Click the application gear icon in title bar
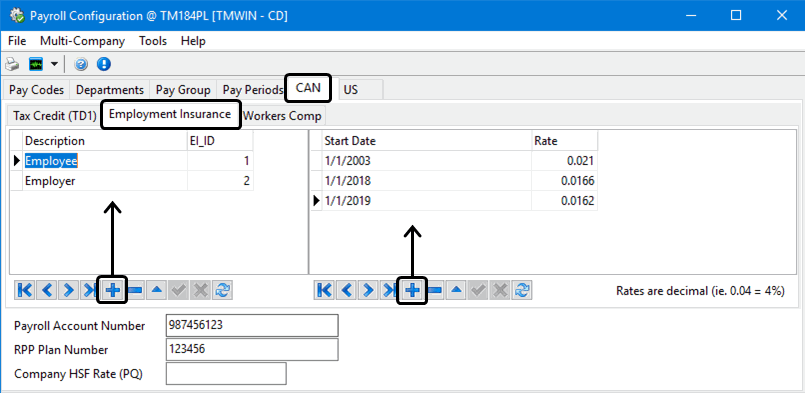805x393 pixels. pyautogui.click(x=17, y=15)
